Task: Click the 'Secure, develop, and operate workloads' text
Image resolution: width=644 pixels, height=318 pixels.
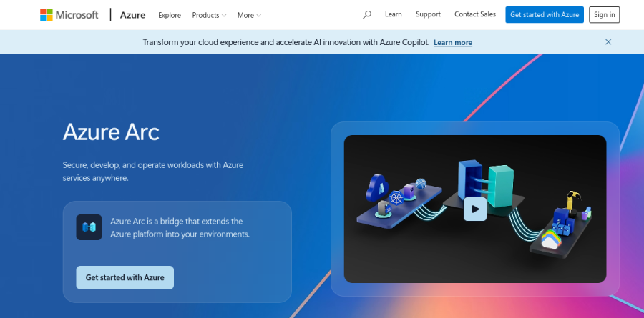Action: click(x=153, y=172)
